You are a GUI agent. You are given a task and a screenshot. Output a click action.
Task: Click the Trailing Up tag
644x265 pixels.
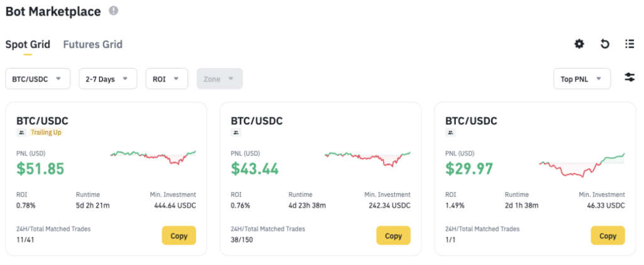coord(46,133)
